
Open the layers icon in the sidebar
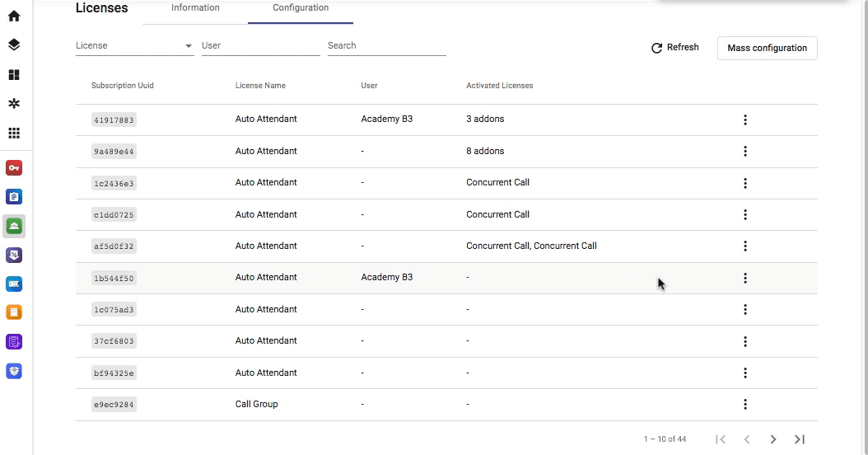14,45
